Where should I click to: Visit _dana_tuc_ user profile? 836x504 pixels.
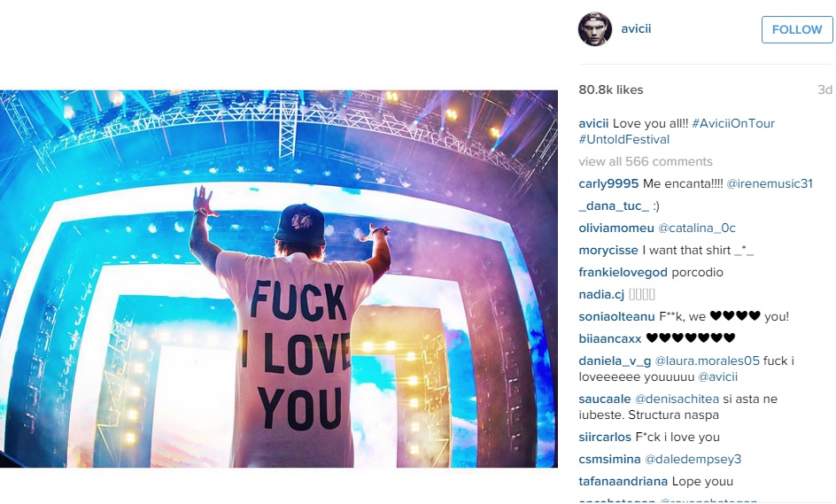pyautogui.click(x=614, y=205)
